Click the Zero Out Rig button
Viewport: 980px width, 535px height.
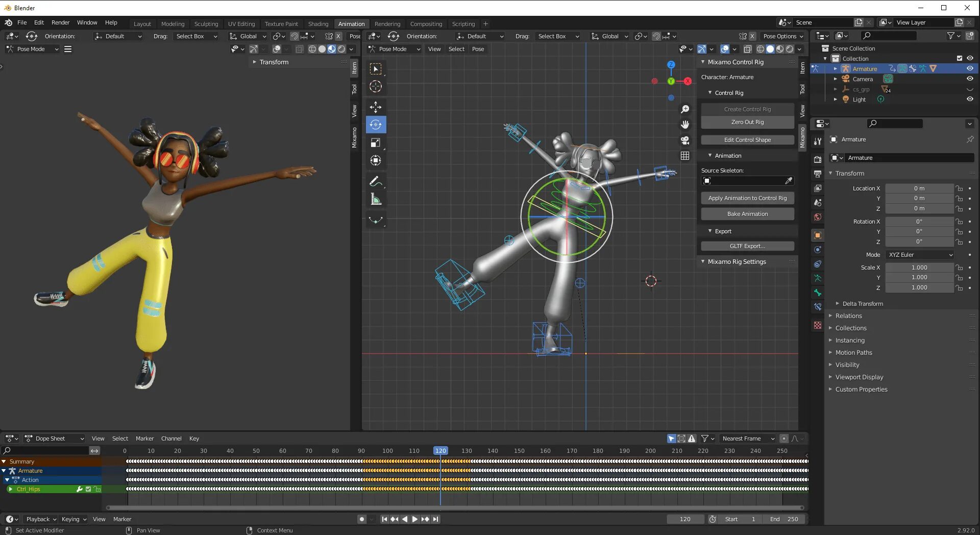click(747, 122)
